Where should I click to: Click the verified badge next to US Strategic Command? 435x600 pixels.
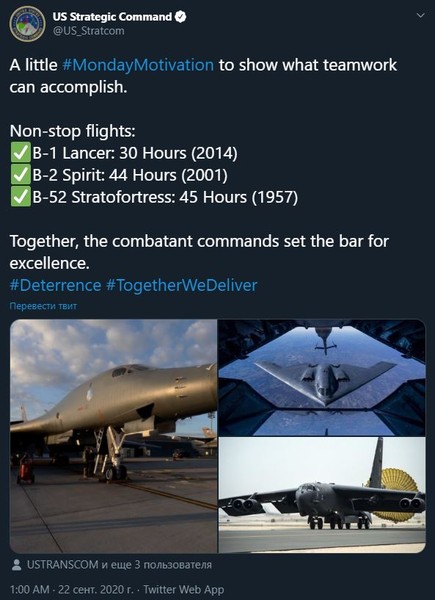click(x=181, y=17)
